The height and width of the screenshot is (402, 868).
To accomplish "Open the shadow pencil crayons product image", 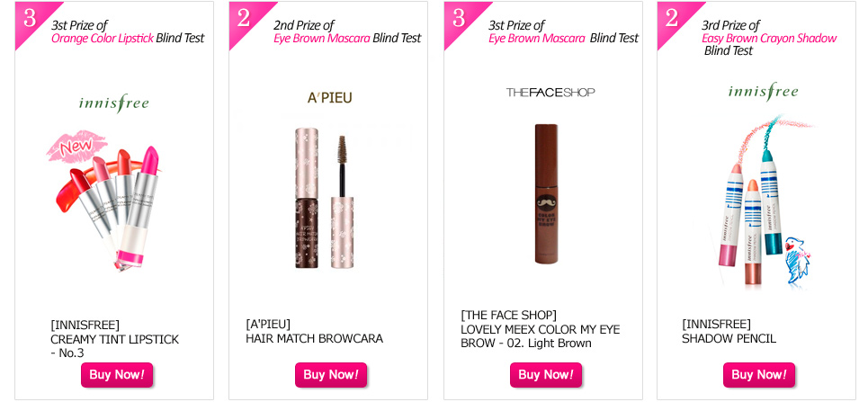I will click(765, 202).
